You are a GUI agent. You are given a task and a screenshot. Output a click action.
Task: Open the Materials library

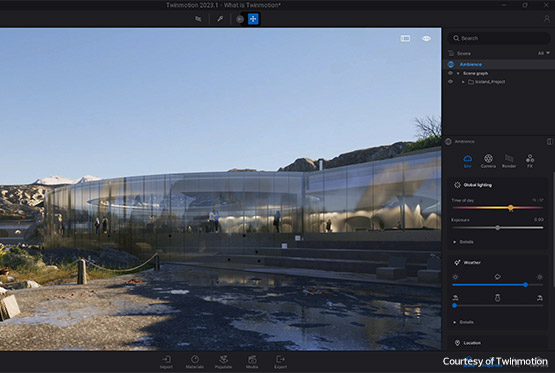(195, 362)
